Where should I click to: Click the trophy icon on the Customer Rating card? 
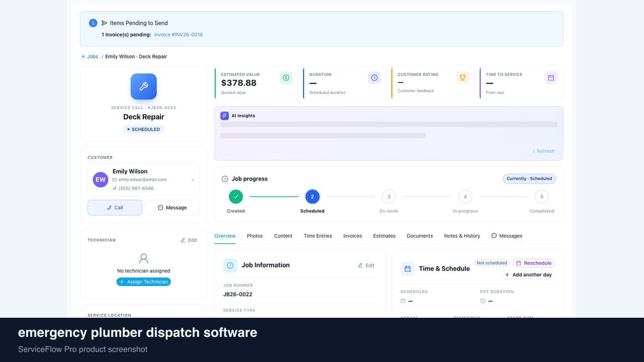(x=462, y=77)
